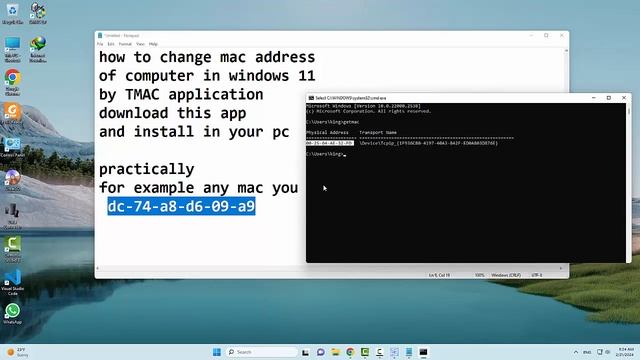The height and width of the screenshot is (360, 640).
Task: Switch to the Command Prompt taskbar icon
Action: 423,352
